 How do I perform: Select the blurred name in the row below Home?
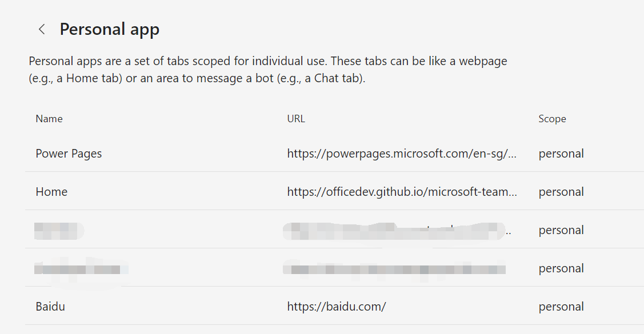58,230
